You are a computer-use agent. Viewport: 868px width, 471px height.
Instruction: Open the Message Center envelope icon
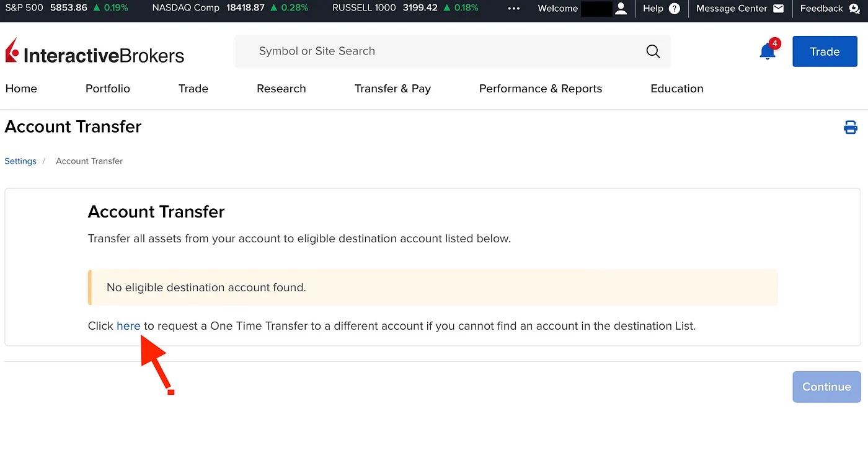[779, 9]
